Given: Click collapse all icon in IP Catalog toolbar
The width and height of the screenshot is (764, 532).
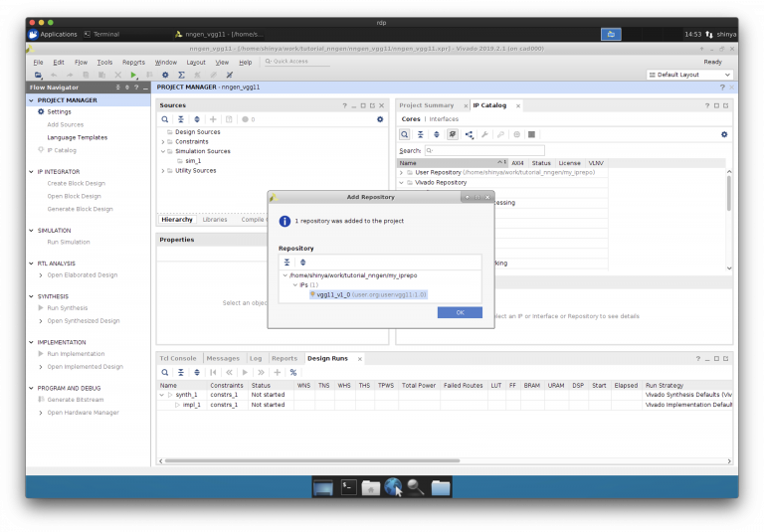Looking at the screenshot, I should pyautogui.click(x=421, y=134).
